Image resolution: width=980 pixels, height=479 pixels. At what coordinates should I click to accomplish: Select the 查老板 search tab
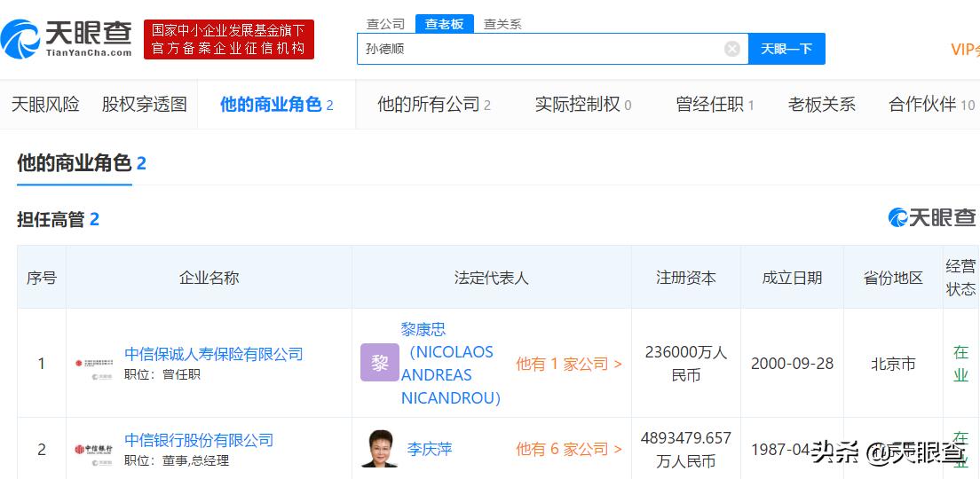(445, 24)
